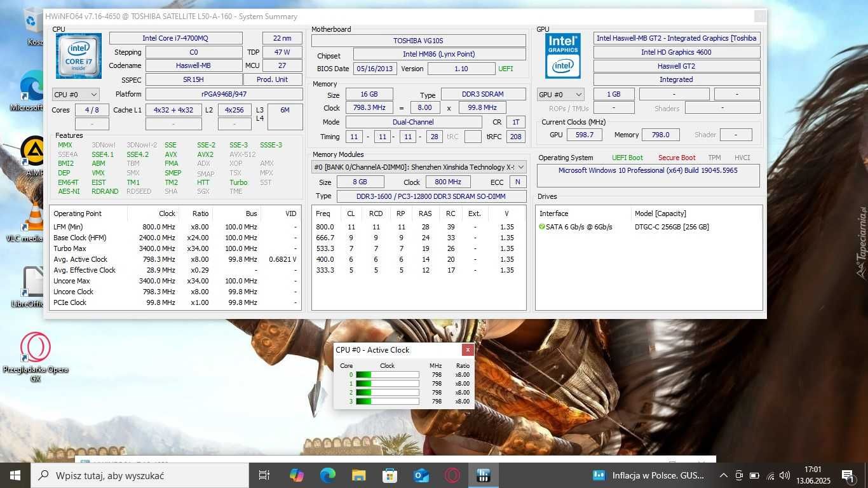Switch to HWiNFO taskbar icon

tap(484, 475)
